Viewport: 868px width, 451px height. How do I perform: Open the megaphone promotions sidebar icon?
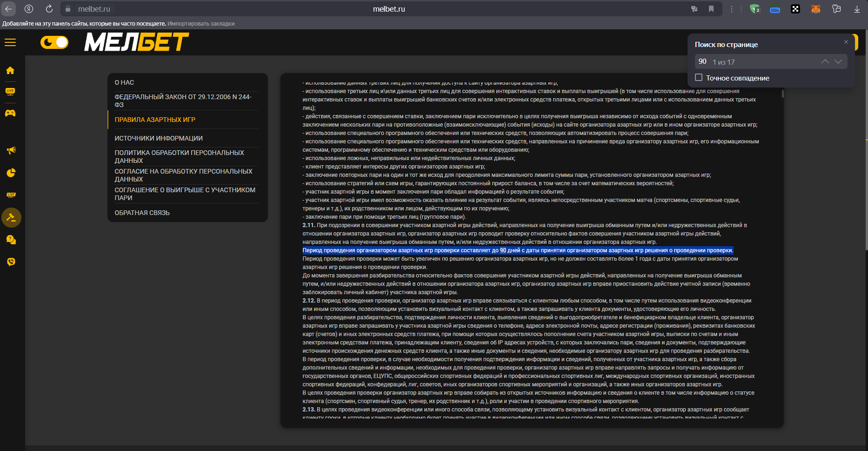(11, 150)
